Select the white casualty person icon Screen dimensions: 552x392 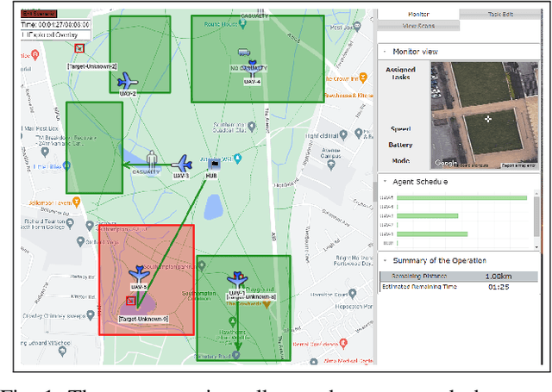[153, 159]
